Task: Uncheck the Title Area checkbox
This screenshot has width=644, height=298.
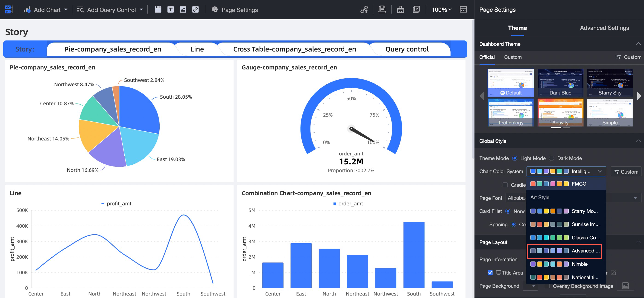Action: [490, 272]
